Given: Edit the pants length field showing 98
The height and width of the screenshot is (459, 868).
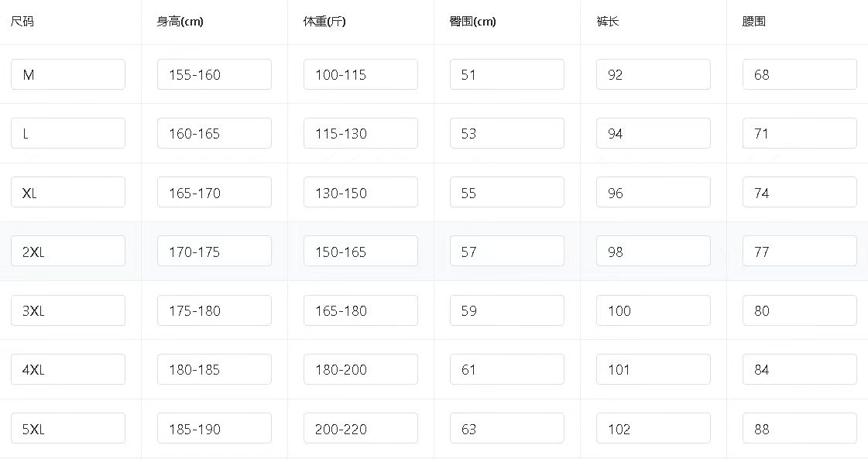Looking at the screenshot, I should (x=654, y=251).
